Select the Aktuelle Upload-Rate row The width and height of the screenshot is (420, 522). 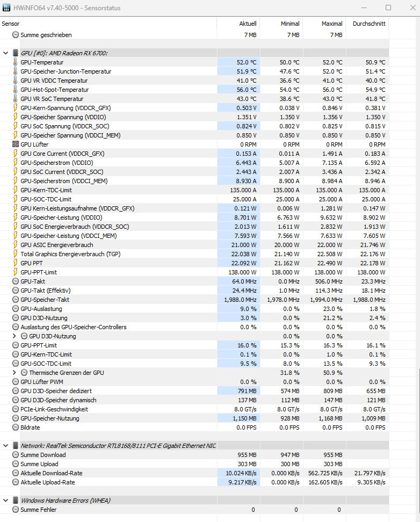point(194,482)
